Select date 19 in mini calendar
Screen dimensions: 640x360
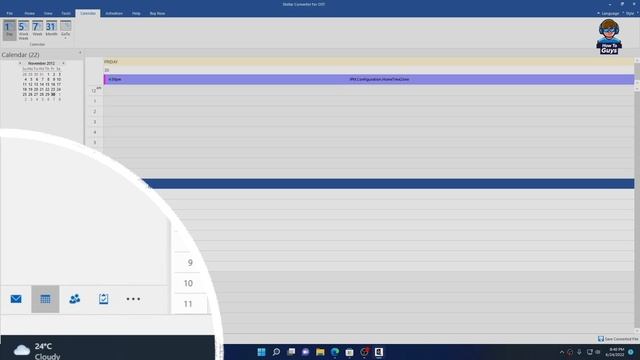point(30,89)
